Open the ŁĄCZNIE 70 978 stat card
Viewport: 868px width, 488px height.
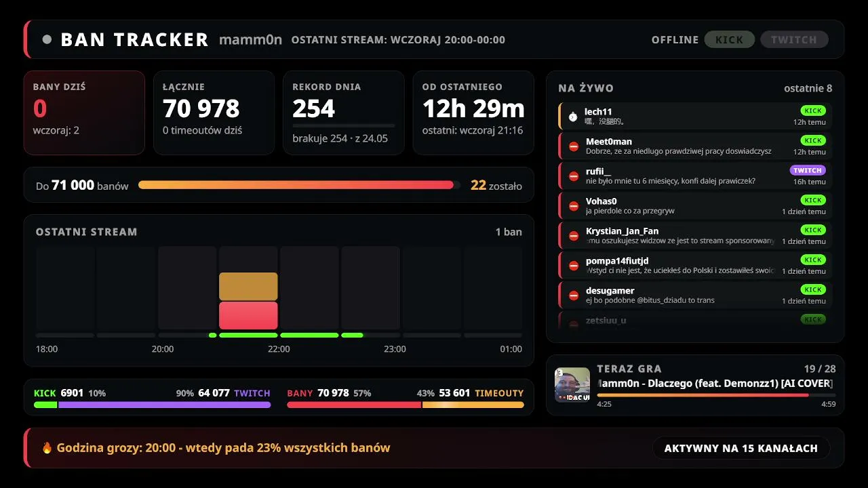click(214, 113)
